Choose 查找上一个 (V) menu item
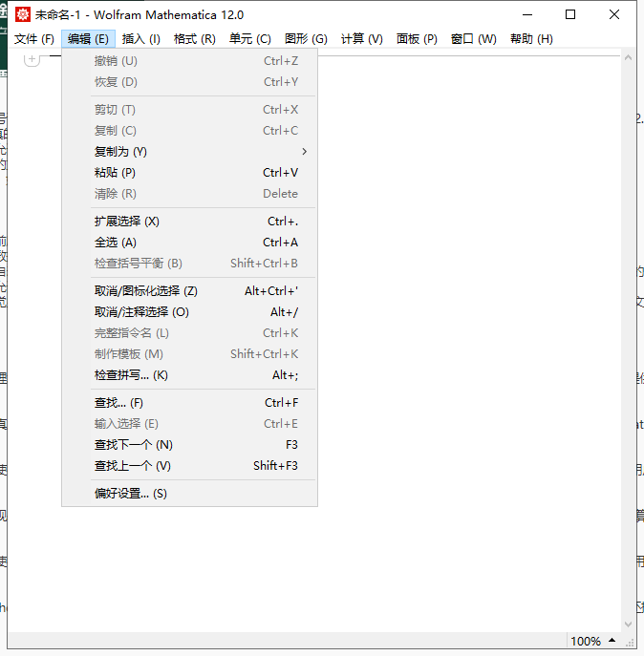This screenshot has width=644, height=656. pyautogui.click(x=190, y=466)
